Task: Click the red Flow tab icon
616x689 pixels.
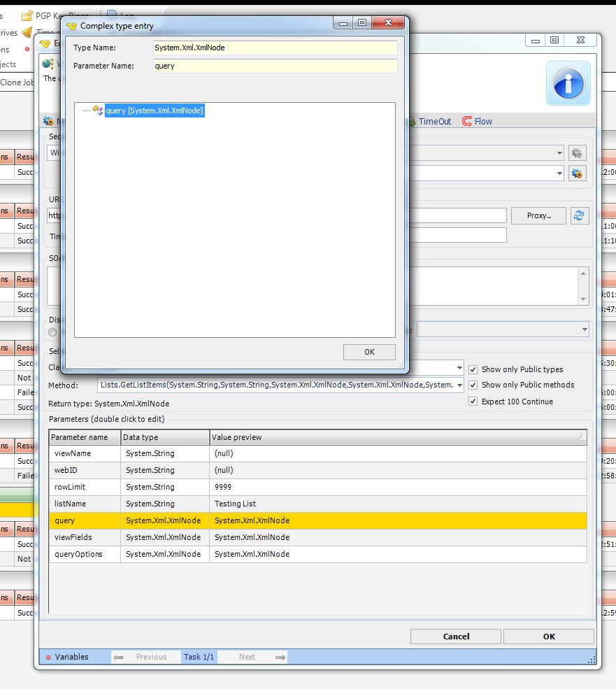Action: pyautogui.click(x=467, y=122)
